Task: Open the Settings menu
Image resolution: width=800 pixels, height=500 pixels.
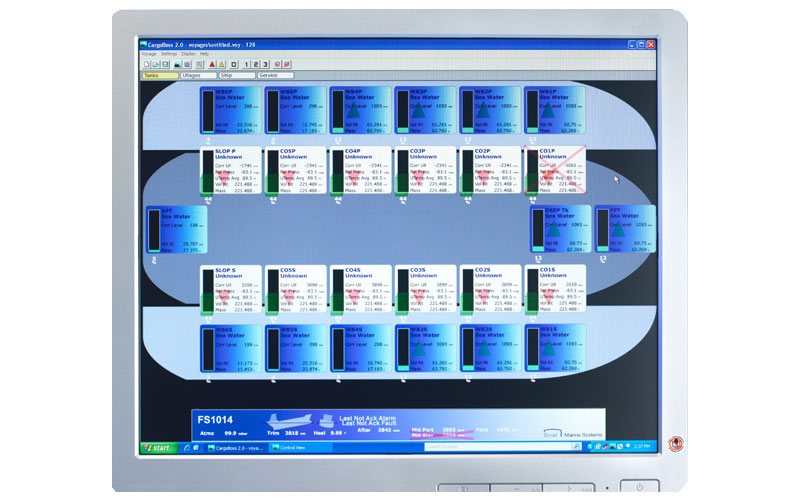Action: coord(169,54)
